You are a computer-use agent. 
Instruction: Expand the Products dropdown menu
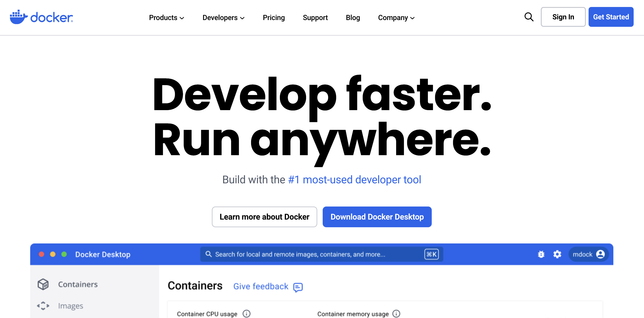click(x=167, y=18)
